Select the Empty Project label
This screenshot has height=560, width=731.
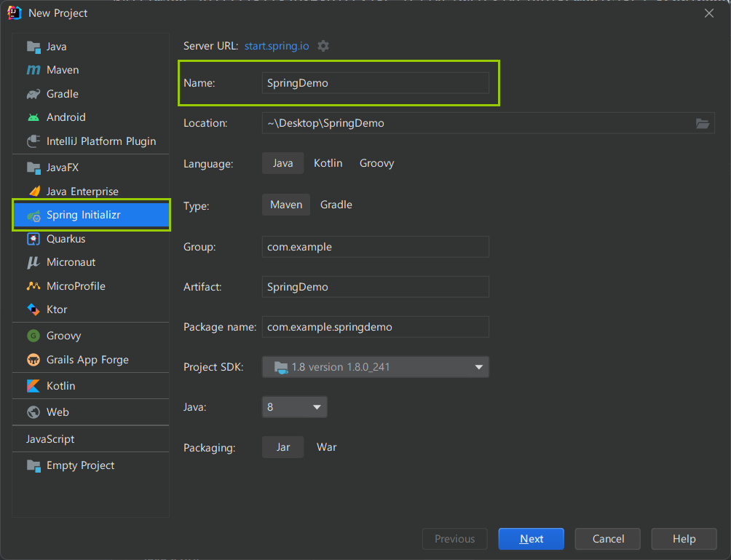[x=80, y=465]
